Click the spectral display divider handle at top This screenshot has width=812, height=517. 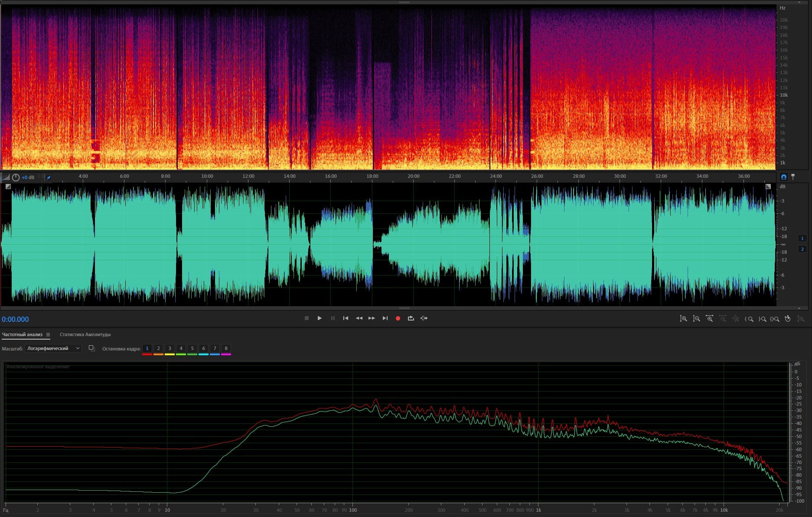tap(404, 2)
